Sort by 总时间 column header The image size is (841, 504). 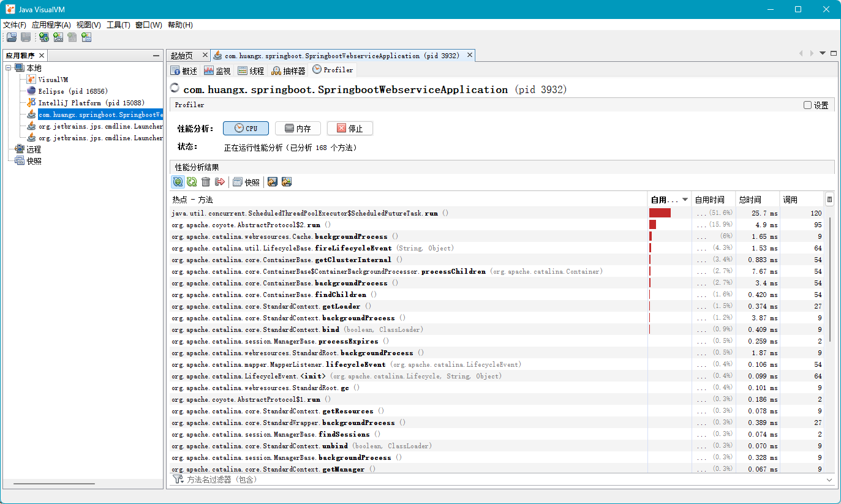pyautogui.click(x=758, y=200)
